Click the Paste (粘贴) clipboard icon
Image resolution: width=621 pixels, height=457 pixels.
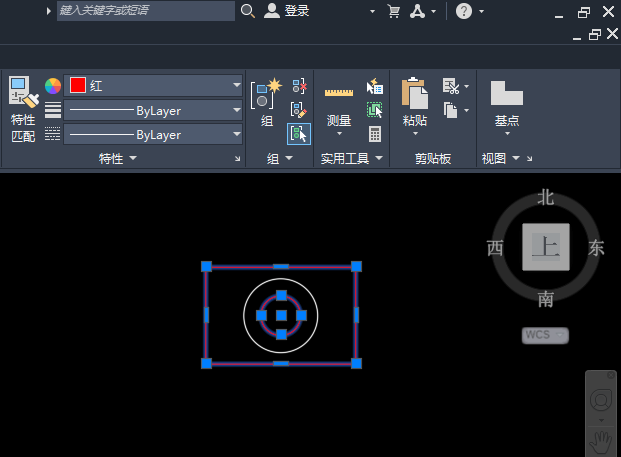tap(415, 94)
